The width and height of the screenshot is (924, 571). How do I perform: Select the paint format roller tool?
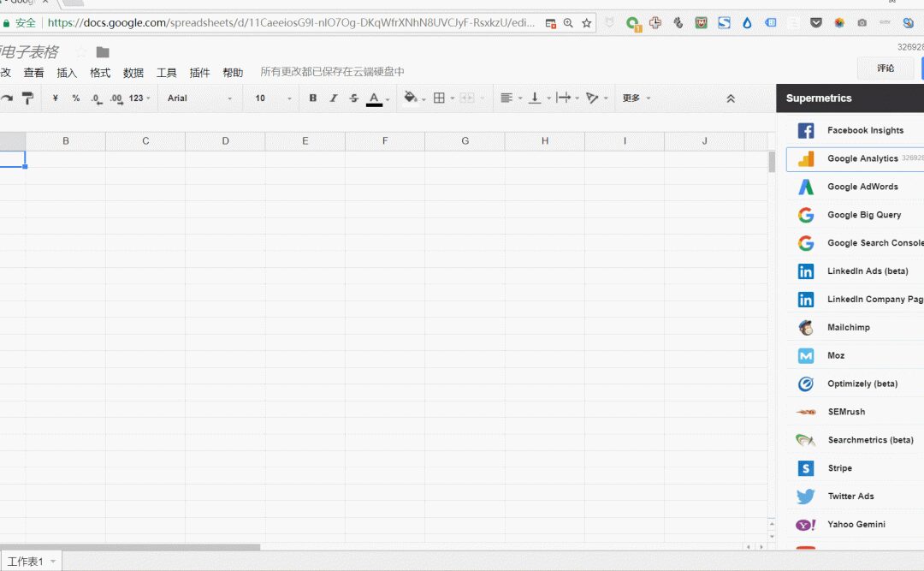[x=27, y=98]
